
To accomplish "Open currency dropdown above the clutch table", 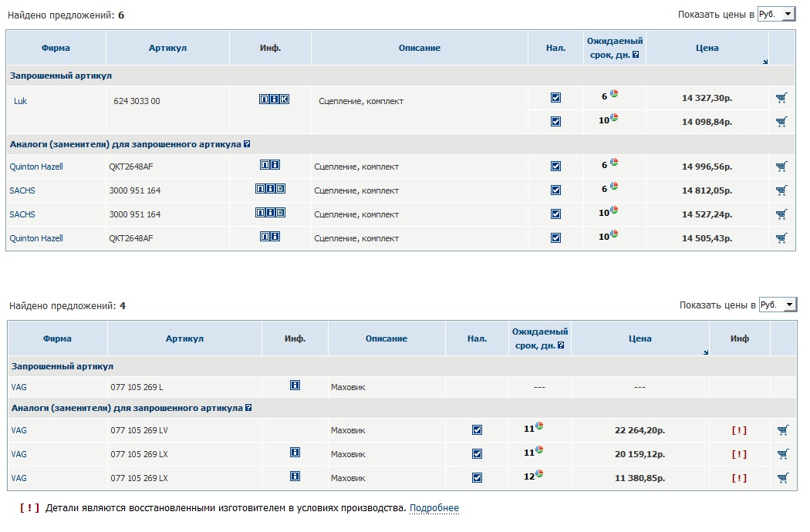I will tap(777, 14).
